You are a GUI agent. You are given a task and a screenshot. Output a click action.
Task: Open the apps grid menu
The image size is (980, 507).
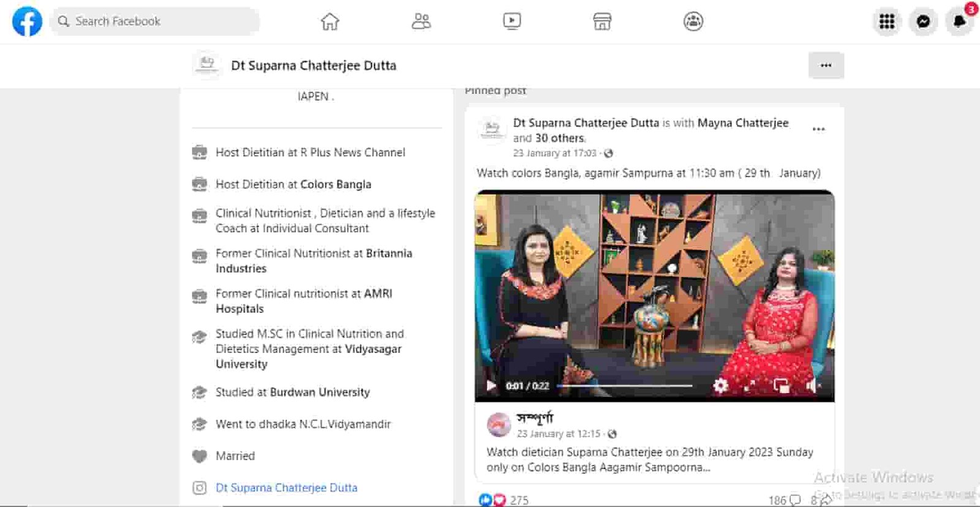tap(886, 21)
